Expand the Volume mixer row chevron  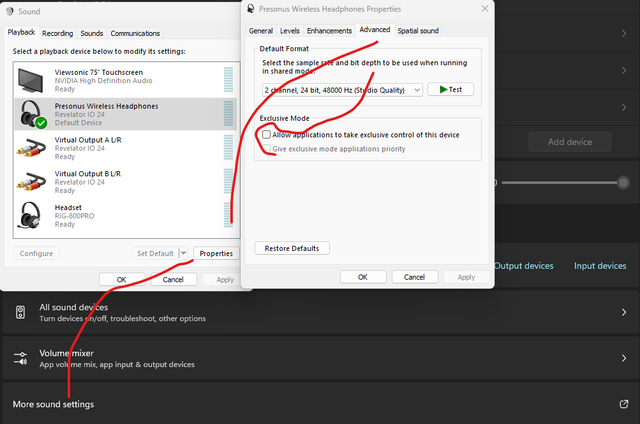[624, 358]
